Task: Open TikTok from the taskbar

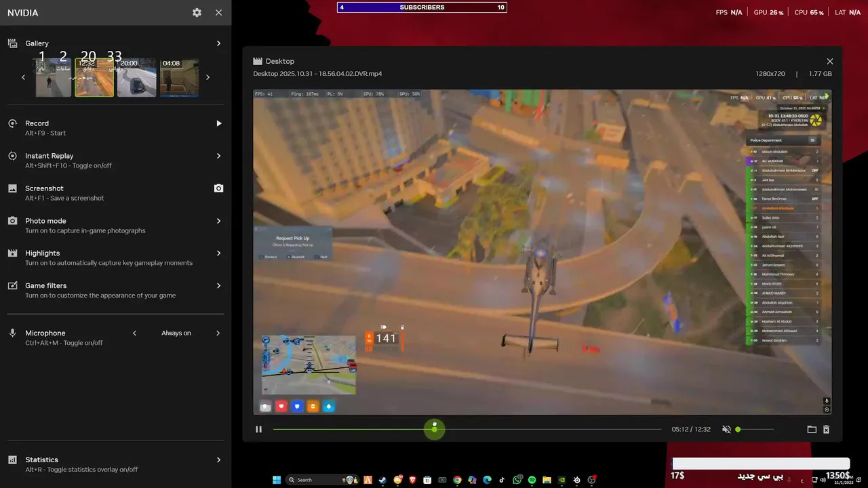Action: pos(502,480)
